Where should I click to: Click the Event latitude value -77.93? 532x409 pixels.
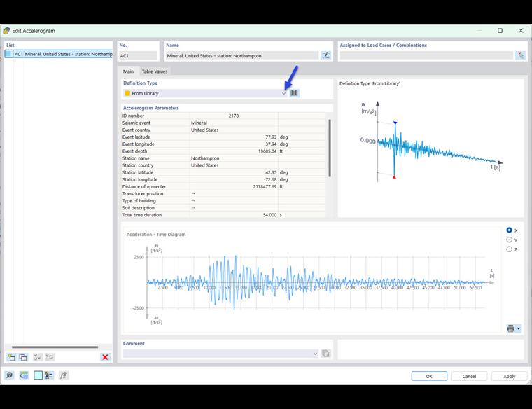tap(270, 137)
